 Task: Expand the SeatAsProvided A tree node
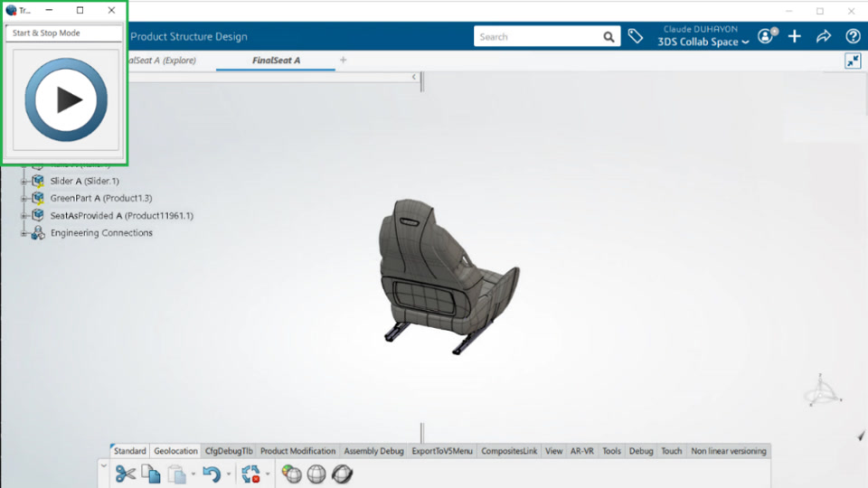[x=24, y=216]
